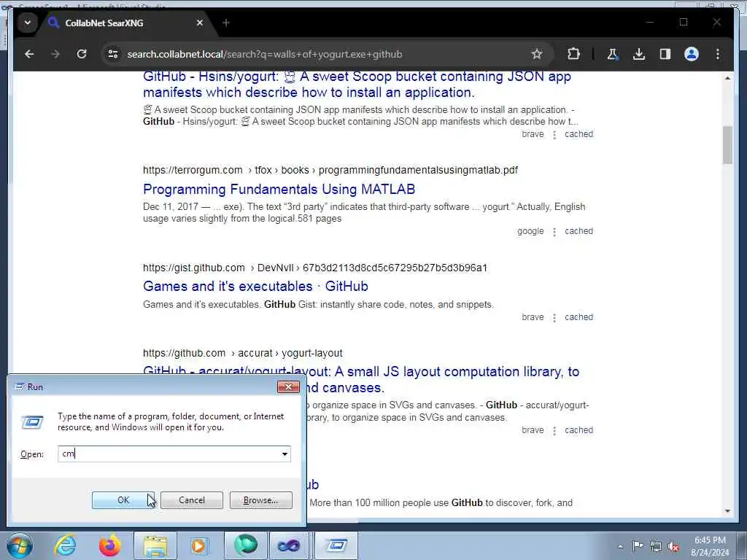Image resolution: width=747 pixels, height=560 pixels.
Task: Open the Downloads toolbar icon
Action: (639, 54)
